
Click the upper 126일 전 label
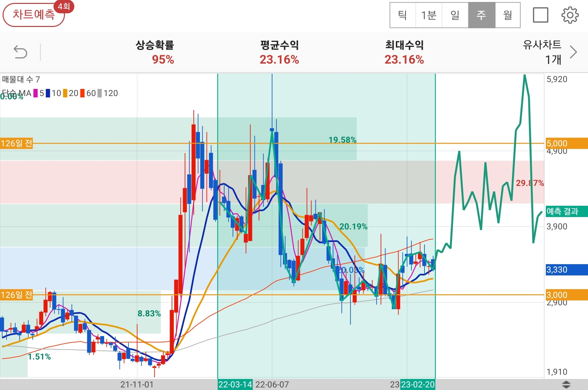(17, 143)
